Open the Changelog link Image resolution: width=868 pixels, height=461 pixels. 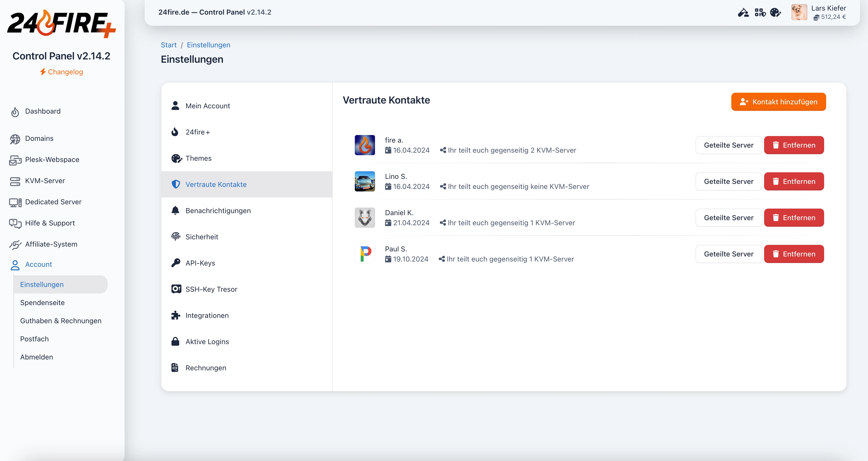(x=61, y=72)
